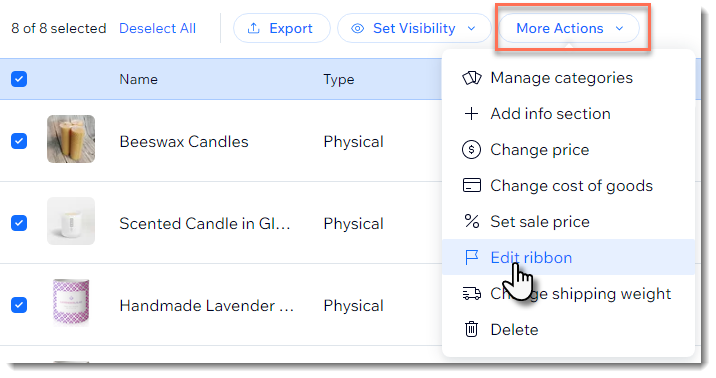Click the card icon beside Change cost of goods
The width and height of the screenshot is (716, 378).
[472, 185]
